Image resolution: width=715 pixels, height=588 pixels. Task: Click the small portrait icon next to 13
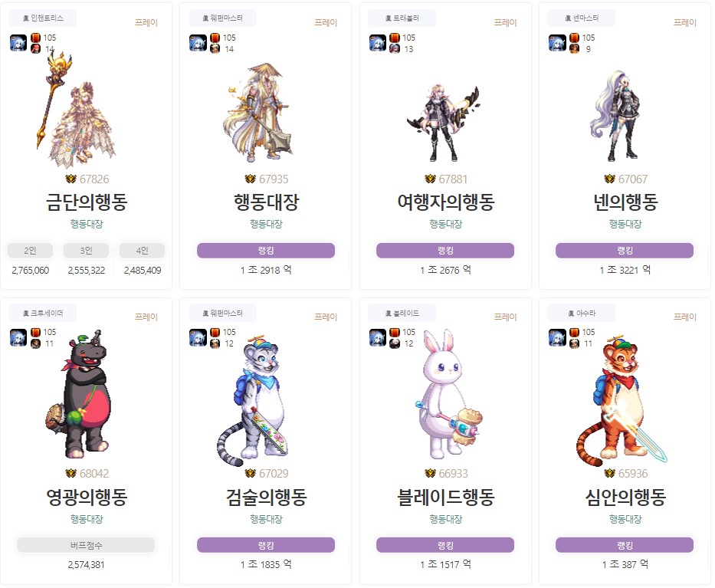tap(395, 49)
